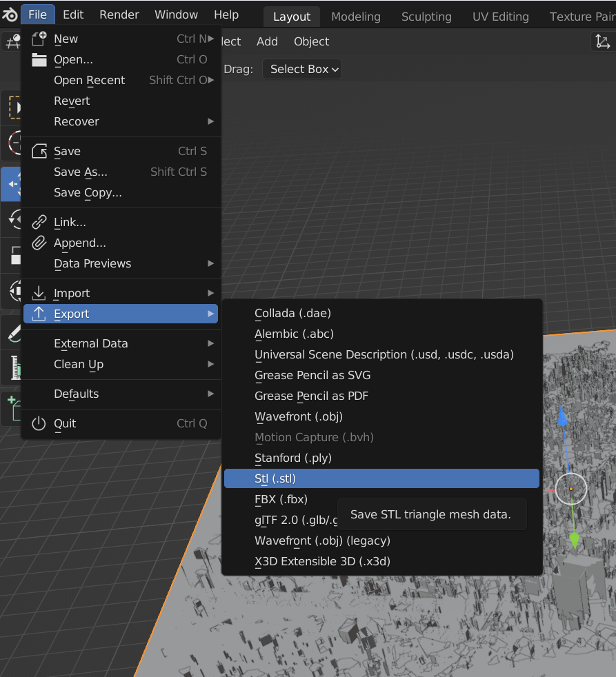
Task: Click the Append paperclip icon
Action: coord(39,243)
